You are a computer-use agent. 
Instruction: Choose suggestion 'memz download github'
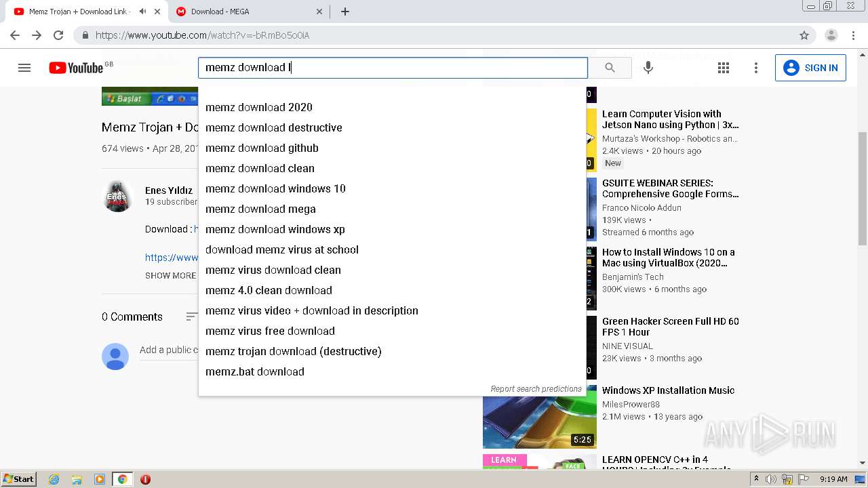(x=392, y=148)
